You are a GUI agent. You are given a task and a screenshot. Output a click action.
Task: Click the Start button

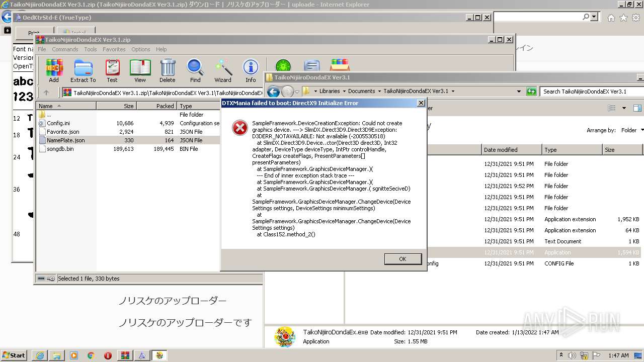(x=14, y=355)
